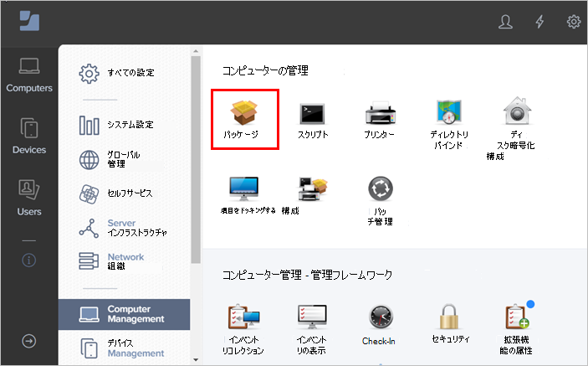The height and width of the screenshot is (366, 588).
Task: Select グローバル管理 category
Action: [110, 159]
